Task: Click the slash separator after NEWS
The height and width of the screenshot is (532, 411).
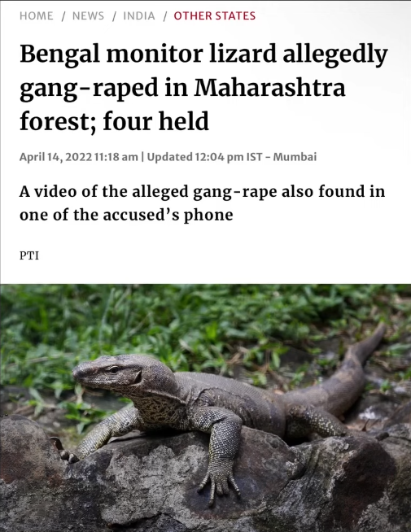Action: pos(114,16)
